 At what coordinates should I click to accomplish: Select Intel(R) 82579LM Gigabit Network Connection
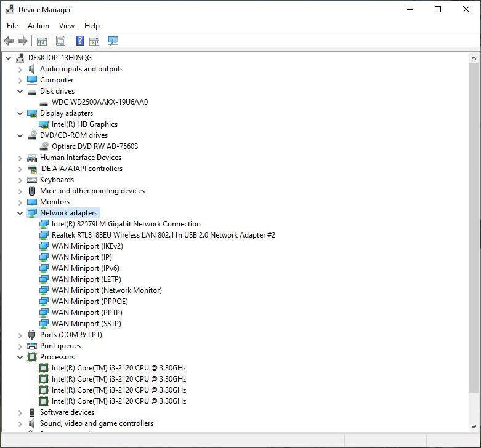pyautogui.click(x=126, y=224)
